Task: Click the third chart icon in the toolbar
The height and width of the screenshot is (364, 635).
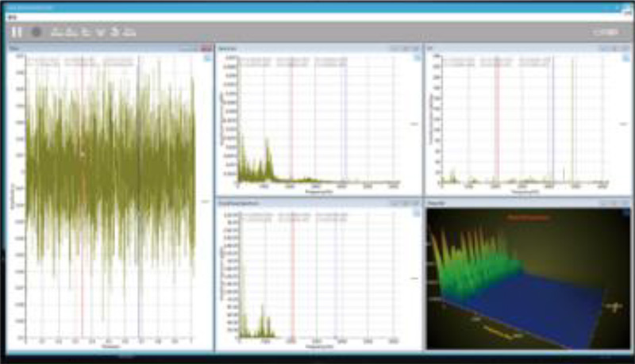Action: pos(86,32)
